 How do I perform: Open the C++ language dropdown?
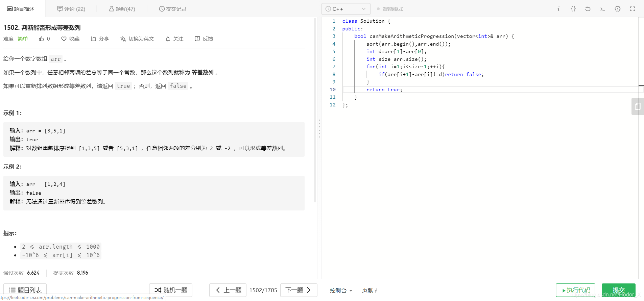point(346,9)
